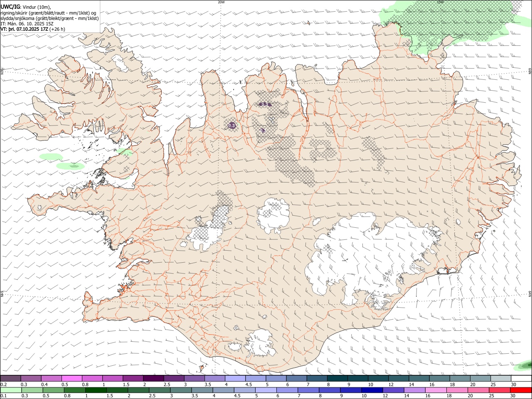Viewport: 532px width, 399px height.
Task: Select the dark teal top-row swatch between 8 and 9
Action: [337, 378]
